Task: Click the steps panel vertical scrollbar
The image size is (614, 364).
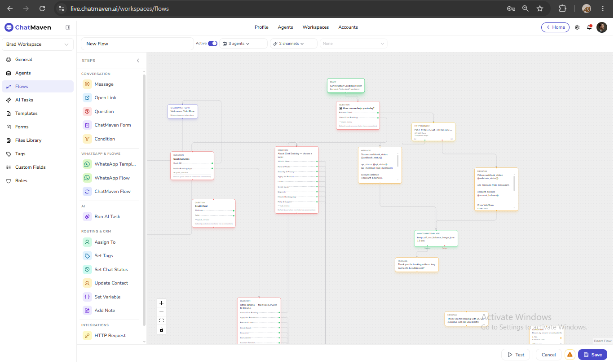Action: click(144, 200)
